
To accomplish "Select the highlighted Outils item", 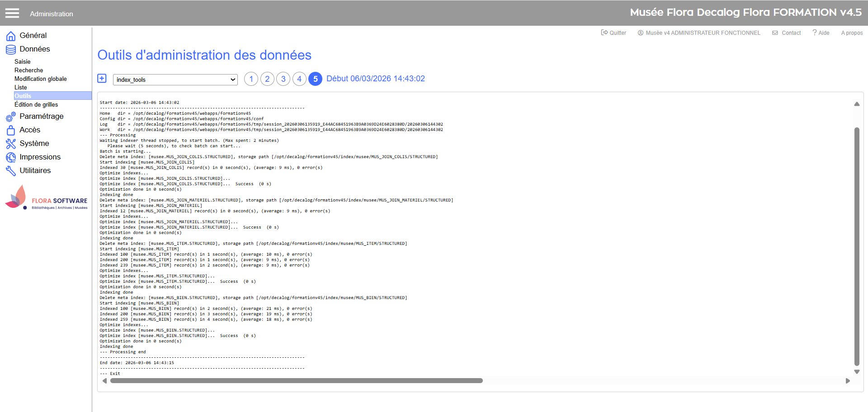I will pyautogui.click(x=53, y=96).
